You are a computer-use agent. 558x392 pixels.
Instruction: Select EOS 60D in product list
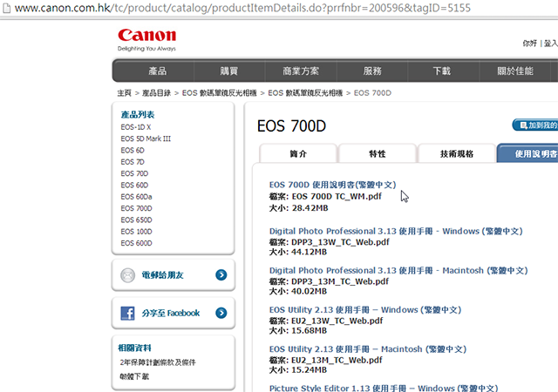[x=134, y=185]
